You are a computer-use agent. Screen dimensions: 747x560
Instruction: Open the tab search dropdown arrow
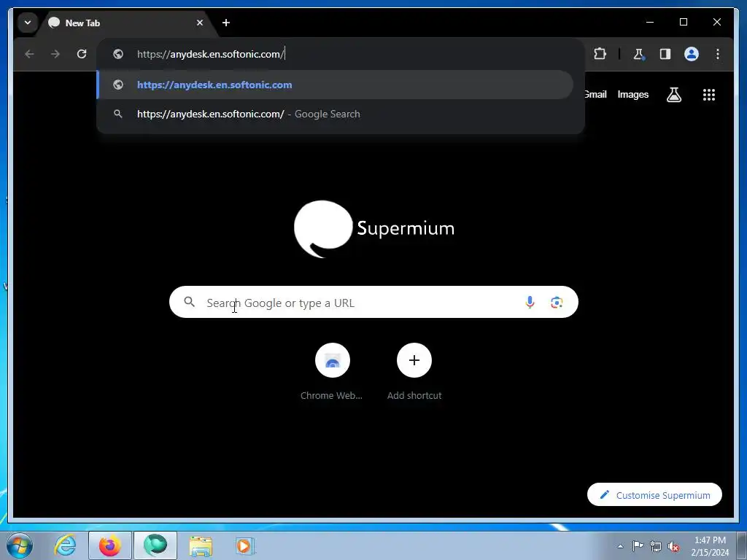click(x=28, y=23)
